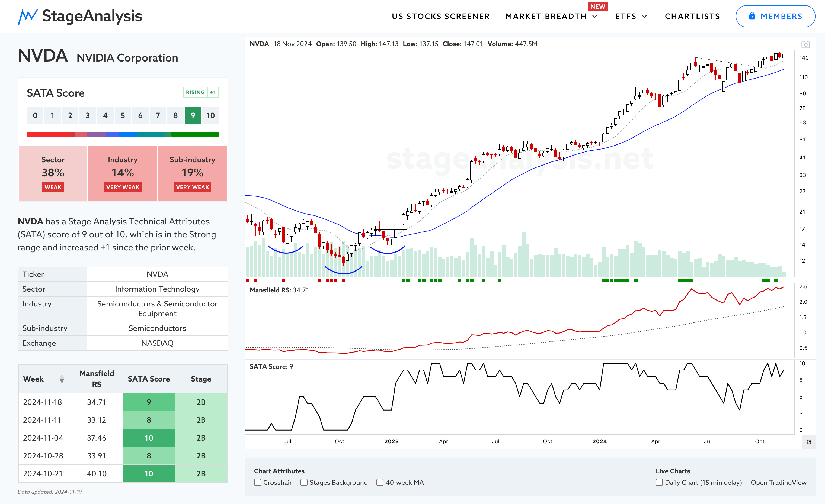
Task: Click the NEW badge above Market Breadth
Action: tap(598, 6)
